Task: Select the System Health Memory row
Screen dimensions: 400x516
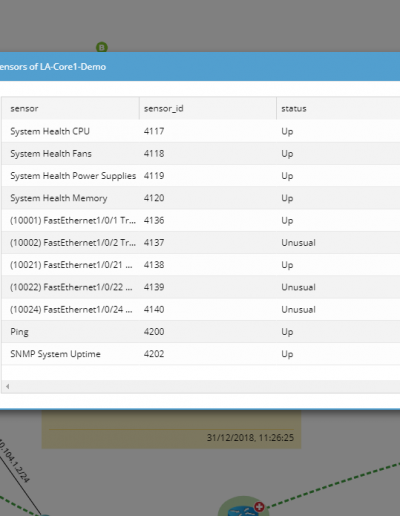Action: [201, 198]
